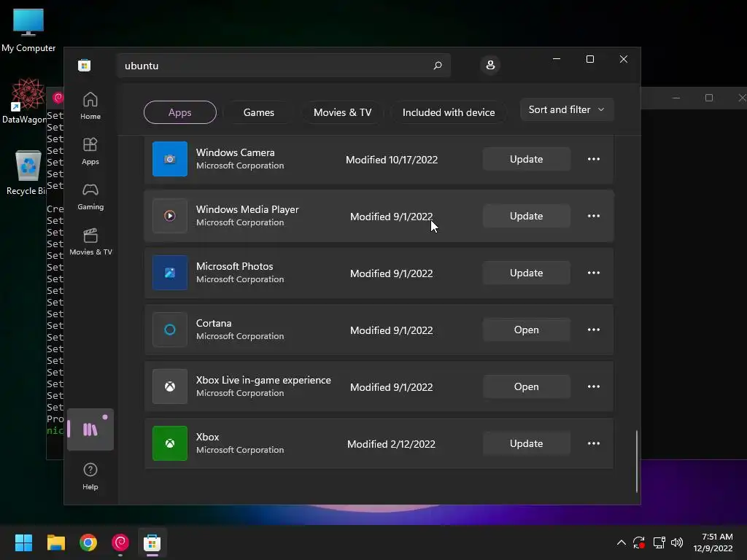This screenshot has width=747, height=560.
Task: Show hidden system tray icons chevron
Action: click(x=622, y=542)
